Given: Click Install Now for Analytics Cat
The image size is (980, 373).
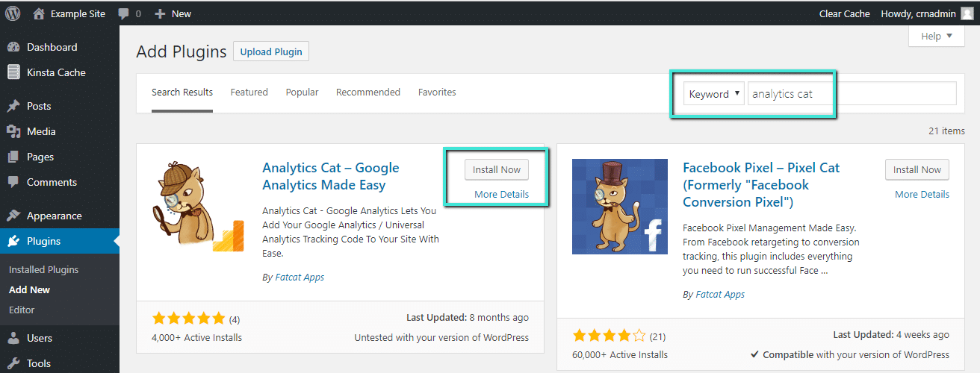Looking at the screenshot, I should (496, 169).
